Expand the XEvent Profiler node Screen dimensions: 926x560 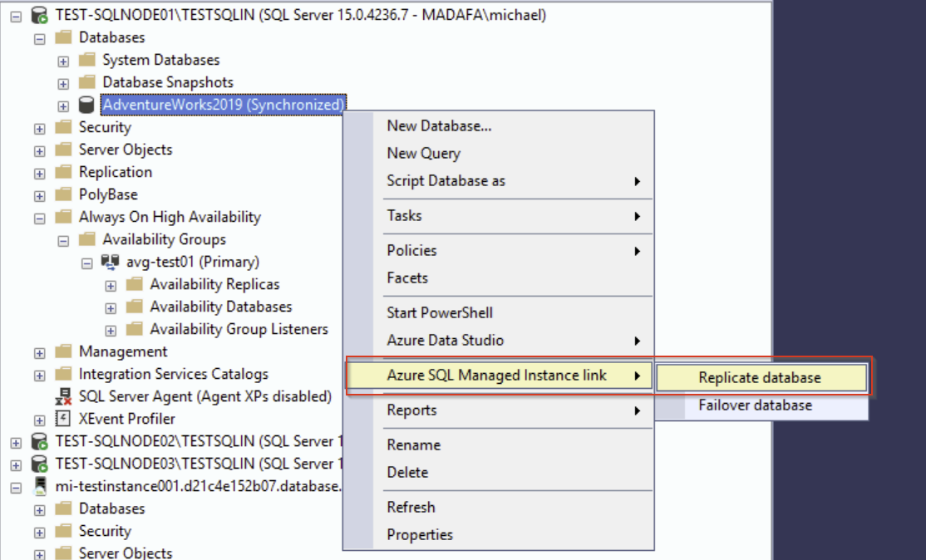click(40, 420)
